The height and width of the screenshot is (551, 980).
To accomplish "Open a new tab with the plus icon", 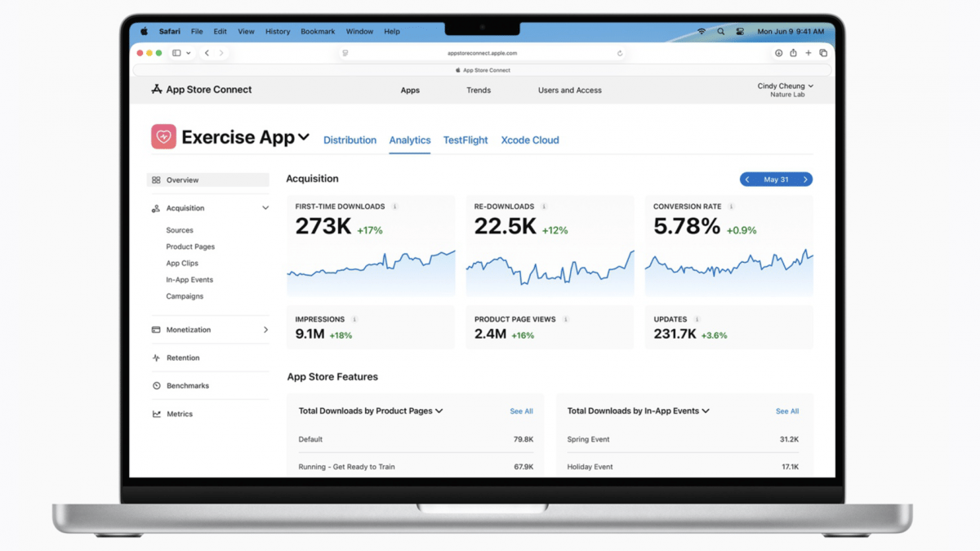I will (x=808, y=53).
